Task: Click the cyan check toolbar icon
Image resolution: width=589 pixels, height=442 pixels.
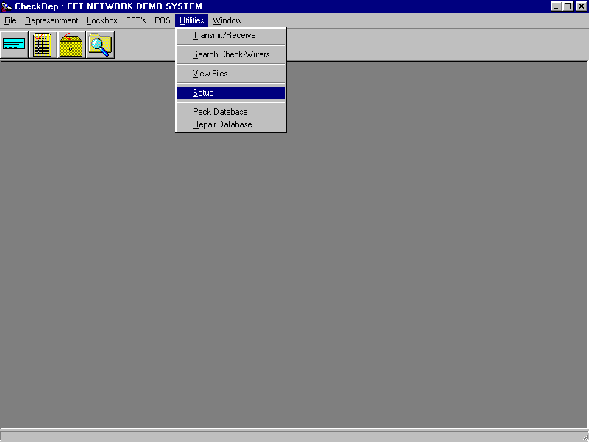Action: click(x=14, y=45)
